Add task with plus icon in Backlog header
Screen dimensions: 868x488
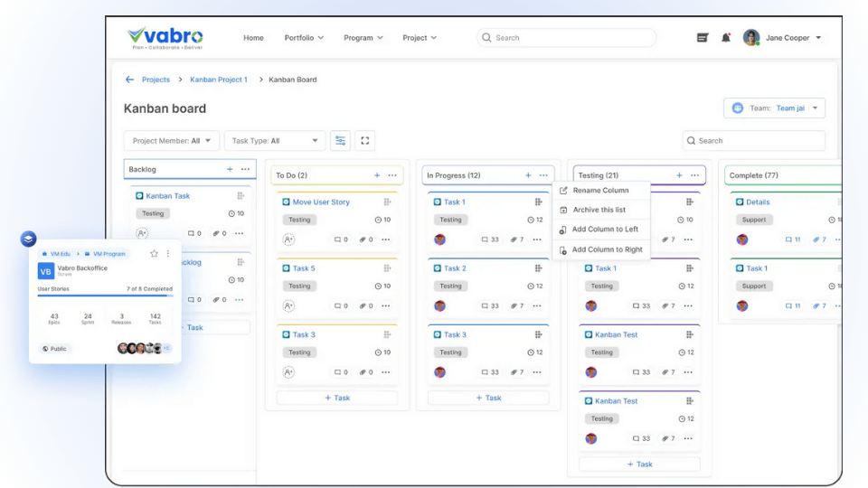pos(230,169)
